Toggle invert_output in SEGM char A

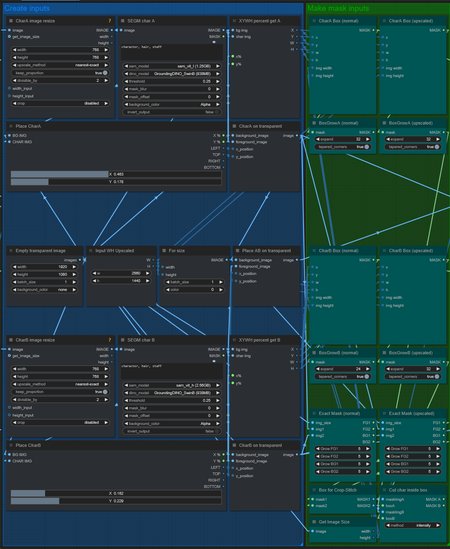pos(172,112)
